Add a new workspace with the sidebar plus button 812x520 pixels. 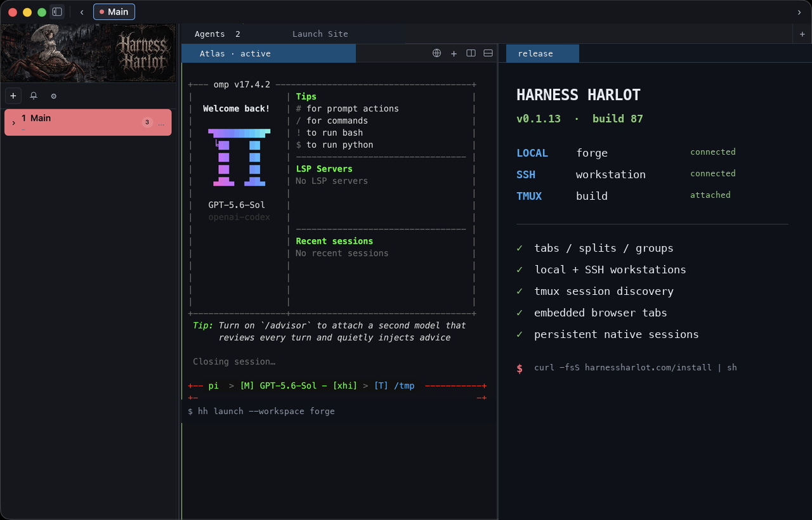click(x=13, y=96)
